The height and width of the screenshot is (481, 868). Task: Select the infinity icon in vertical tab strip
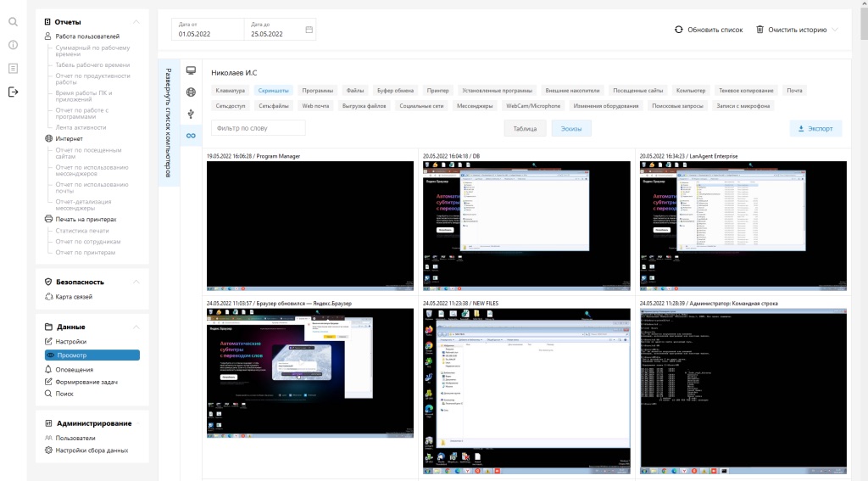pyautogui.click(x=191, y=135)
